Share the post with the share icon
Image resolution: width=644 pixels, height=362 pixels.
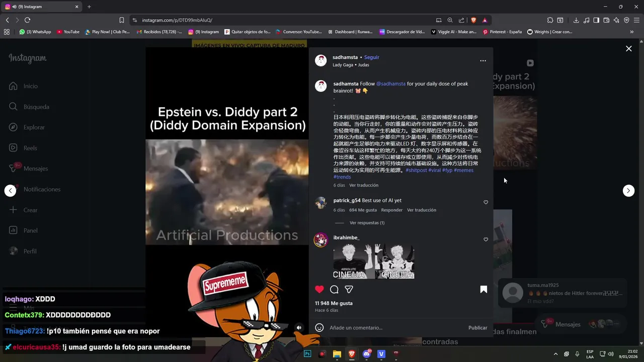tap(349, 289)
